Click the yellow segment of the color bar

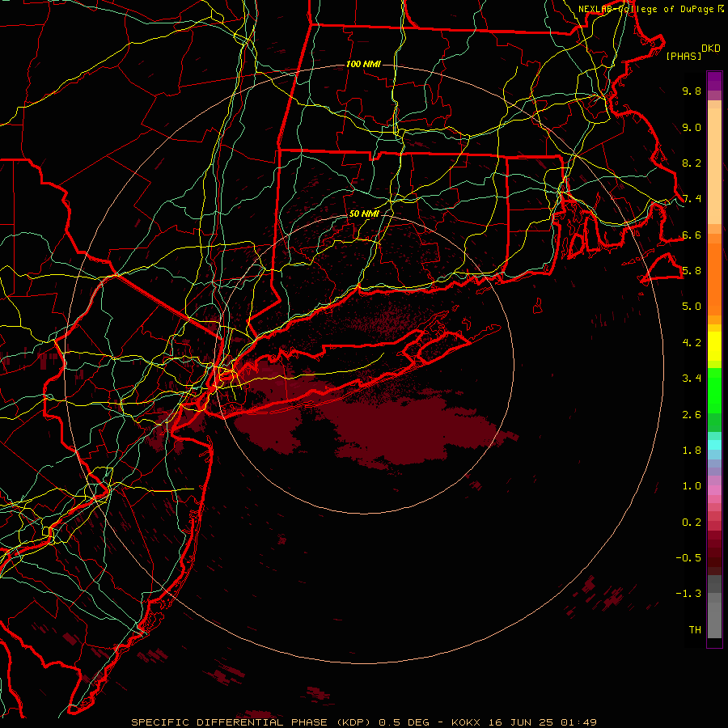[714, 346]
